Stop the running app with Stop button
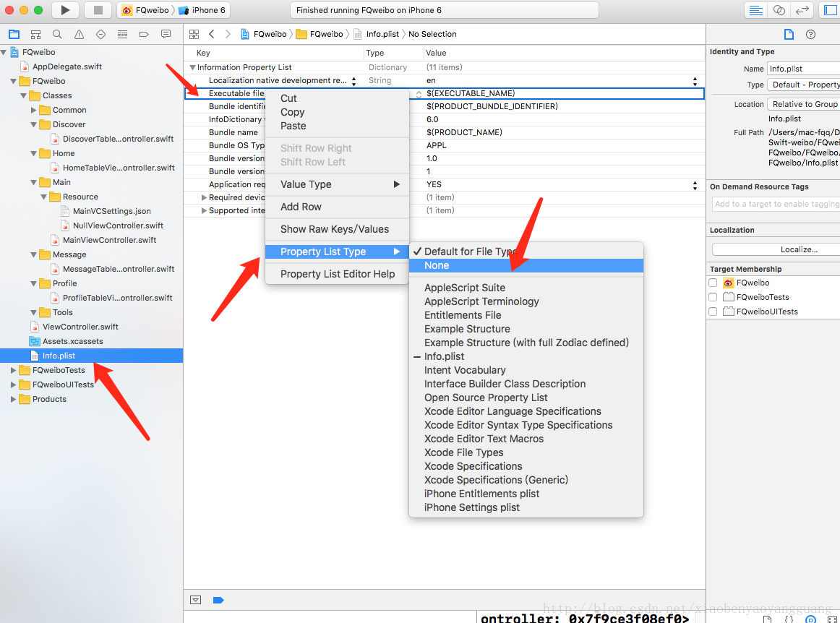Image resolution: width=840 pixels, height=623 pixels. click(98, 10)
